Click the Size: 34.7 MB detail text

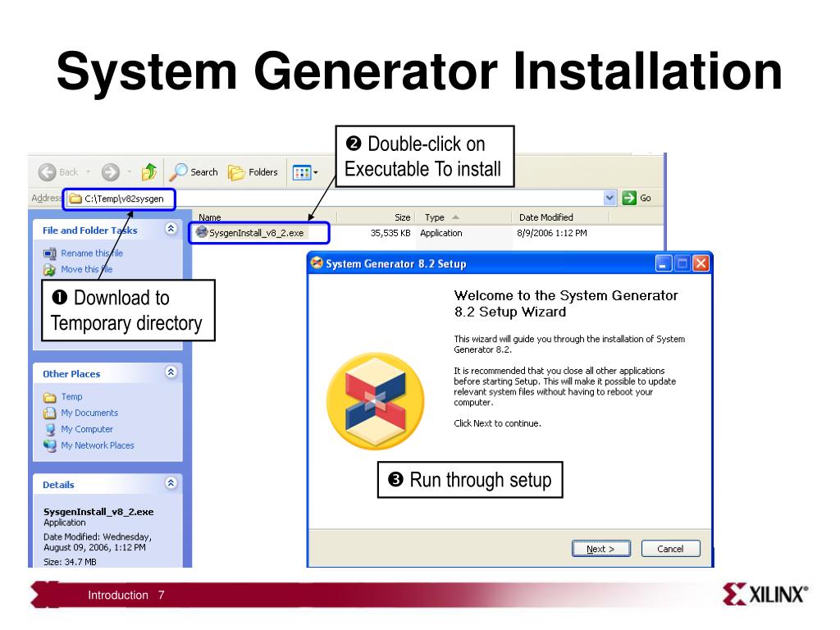point(71,562)
